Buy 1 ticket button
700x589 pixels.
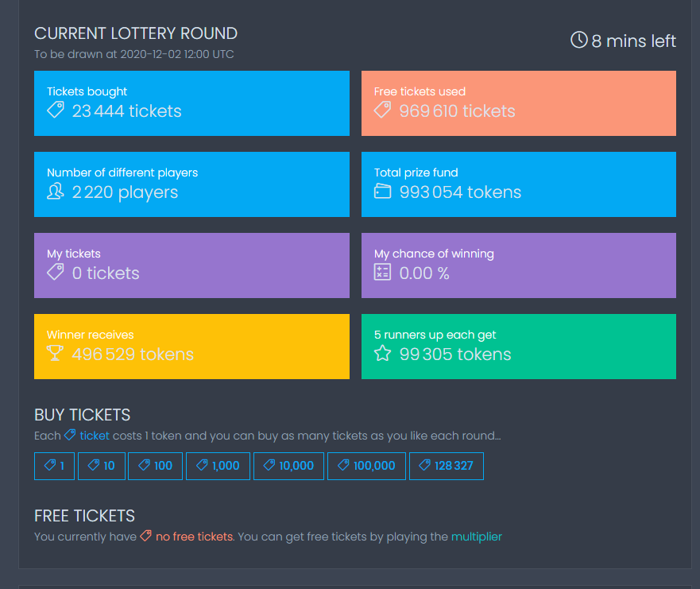point(55,467)
